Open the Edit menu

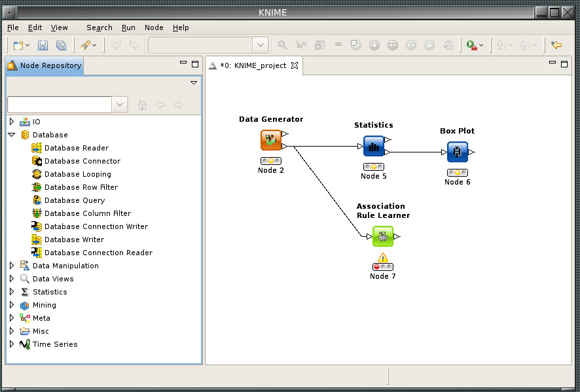point(35,27)
